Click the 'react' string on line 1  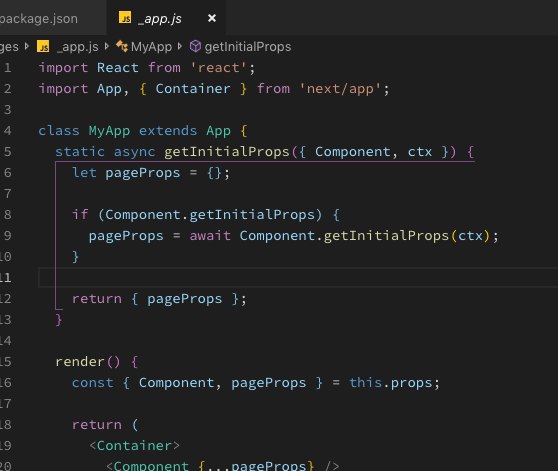[x=219, y=68]
